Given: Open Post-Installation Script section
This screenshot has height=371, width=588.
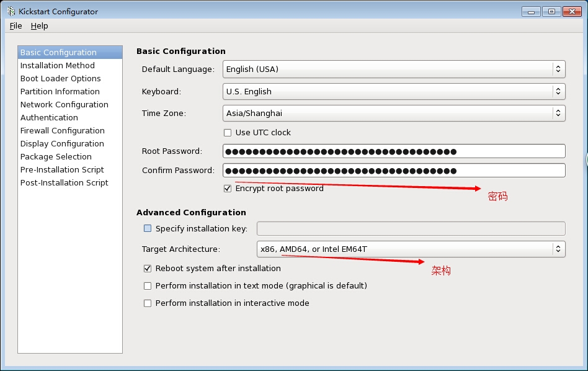Looking at the screenshot, I should pos(70,182).
